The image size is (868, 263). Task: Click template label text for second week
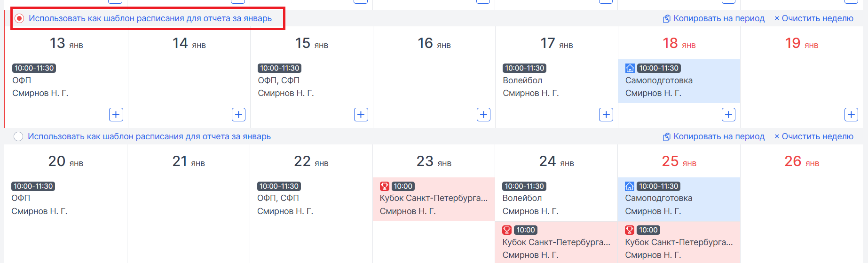149,136
